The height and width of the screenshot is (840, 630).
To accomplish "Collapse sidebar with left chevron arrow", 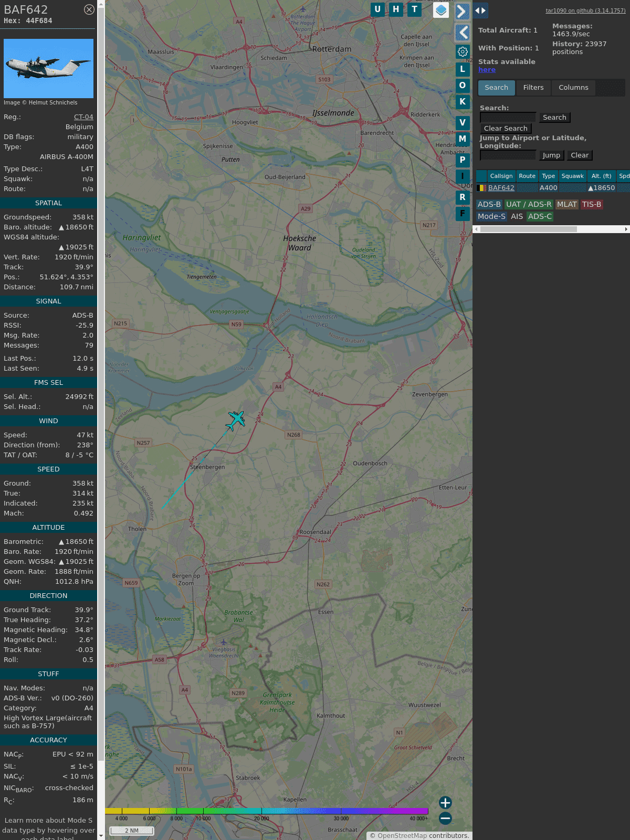I will tap(462, 33).
